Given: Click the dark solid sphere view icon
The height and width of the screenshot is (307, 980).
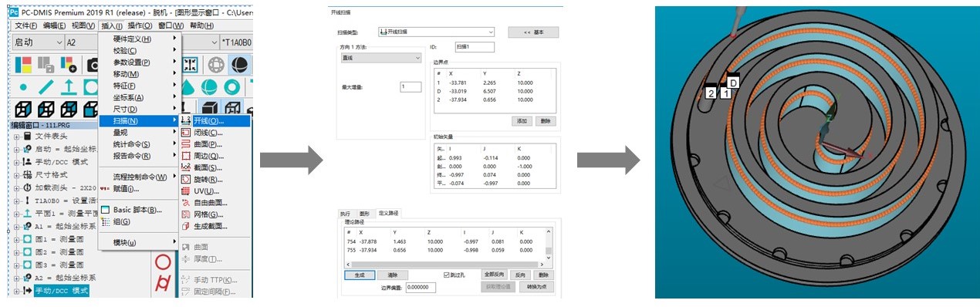Looking at the screenshot, I should (x=240, y=64).
